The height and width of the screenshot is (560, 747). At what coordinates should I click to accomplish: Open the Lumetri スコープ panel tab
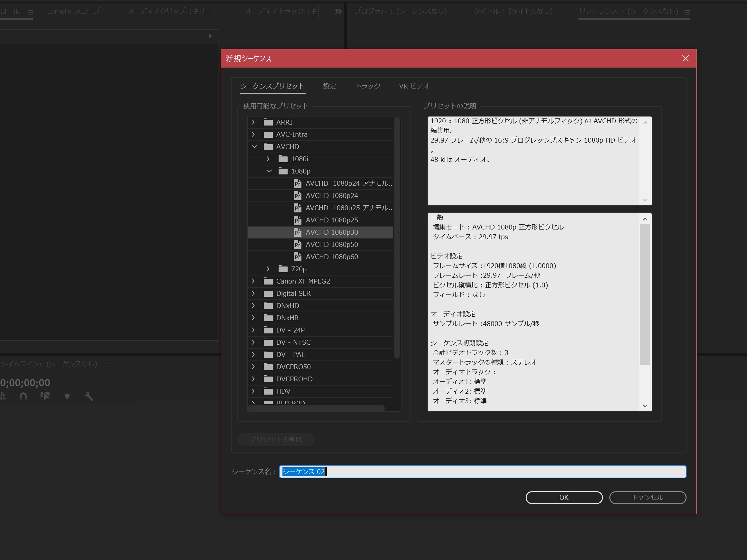click(73, 11)
